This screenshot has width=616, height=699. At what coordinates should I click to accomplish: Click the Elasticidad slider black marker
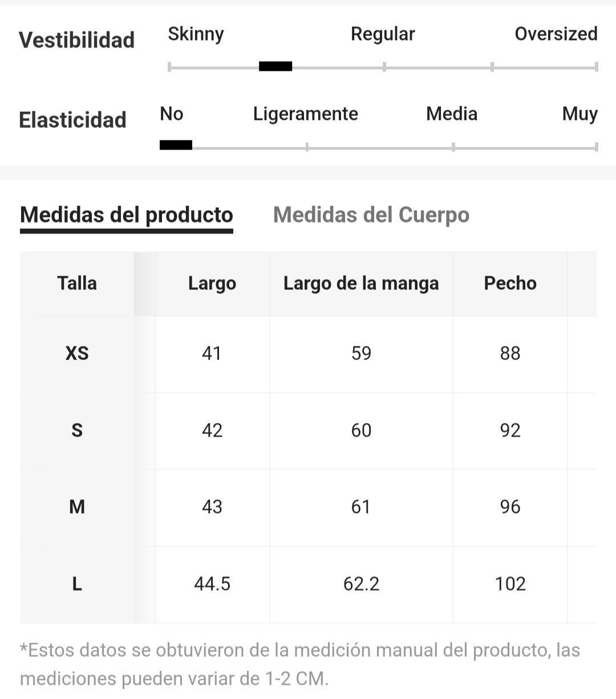[176, 145]
